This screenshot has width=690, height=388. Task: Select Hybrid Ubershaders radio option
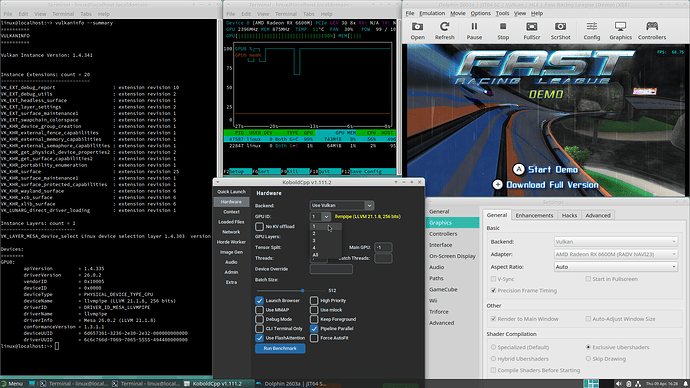click(x=493, y=359)
